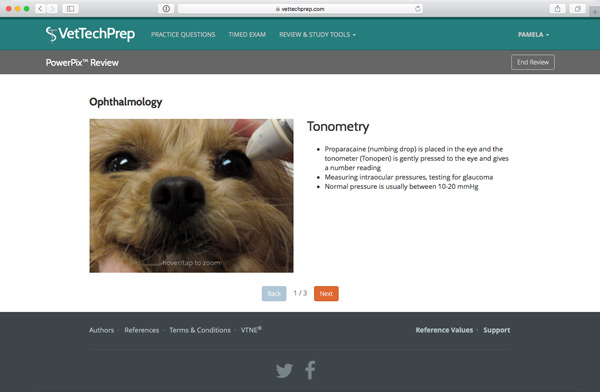Show all tabs overview icon
This screenshot has width=600, height=392.
[x=578, y=8]
